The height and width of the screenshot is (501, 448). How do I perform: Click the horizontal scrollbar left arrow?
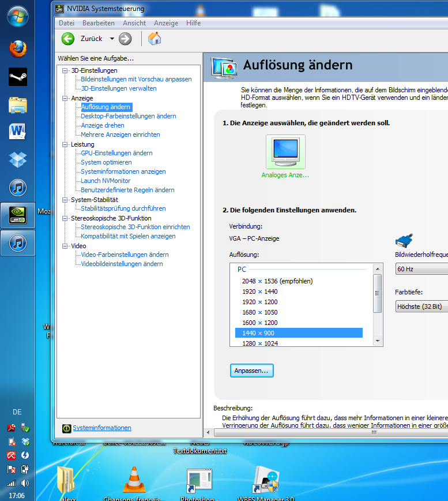208,433
